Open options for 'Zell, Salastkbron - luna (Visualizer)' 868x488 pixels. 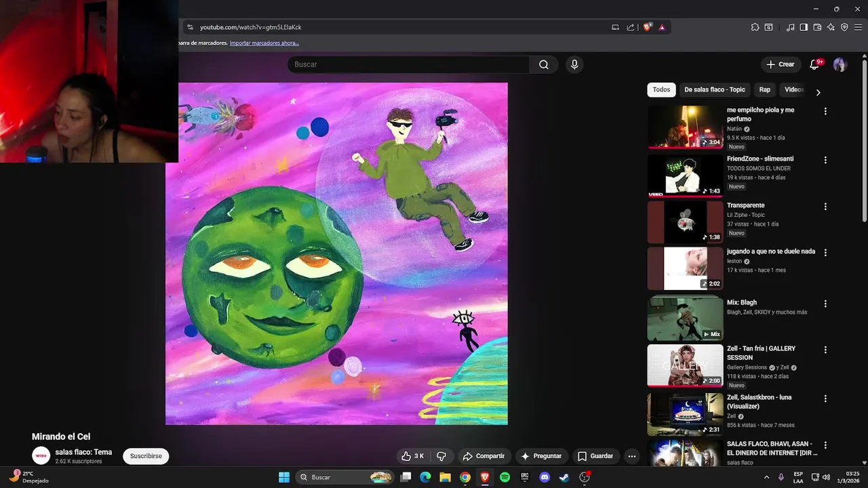coord(825,399)
